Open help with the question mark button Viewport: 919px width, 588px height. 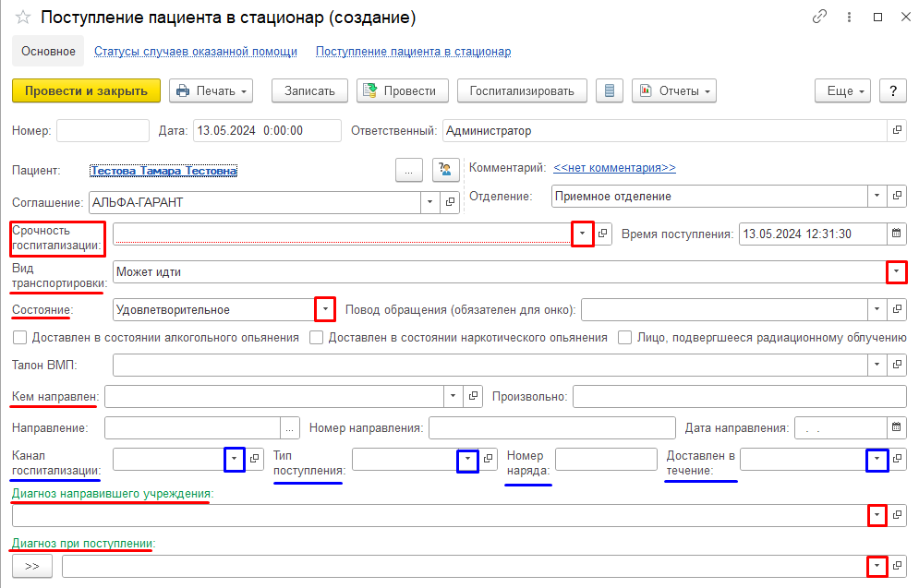pos(892,90)
